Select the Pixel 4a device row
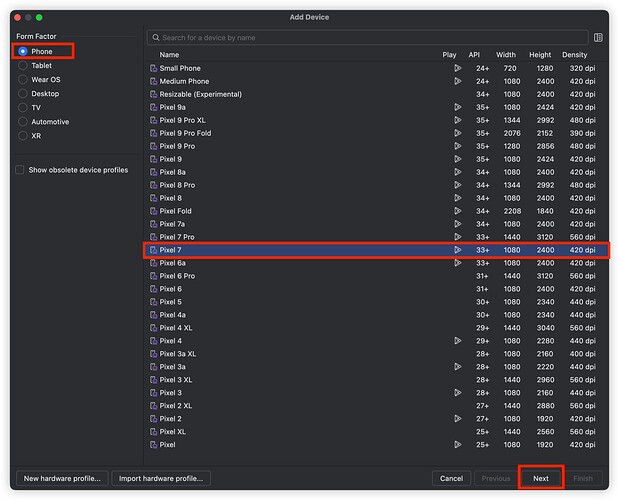618x500 pixels. click(x=375, y=315)
